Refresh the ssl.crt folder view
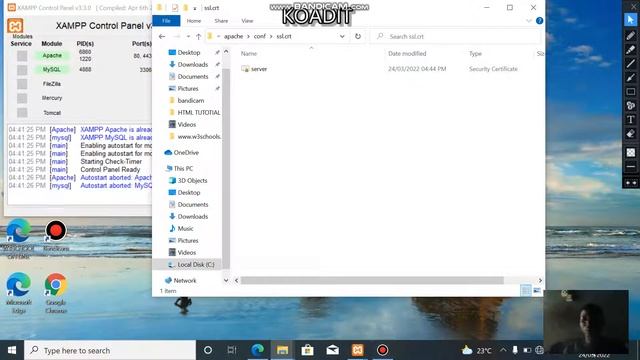 point(358,36)
